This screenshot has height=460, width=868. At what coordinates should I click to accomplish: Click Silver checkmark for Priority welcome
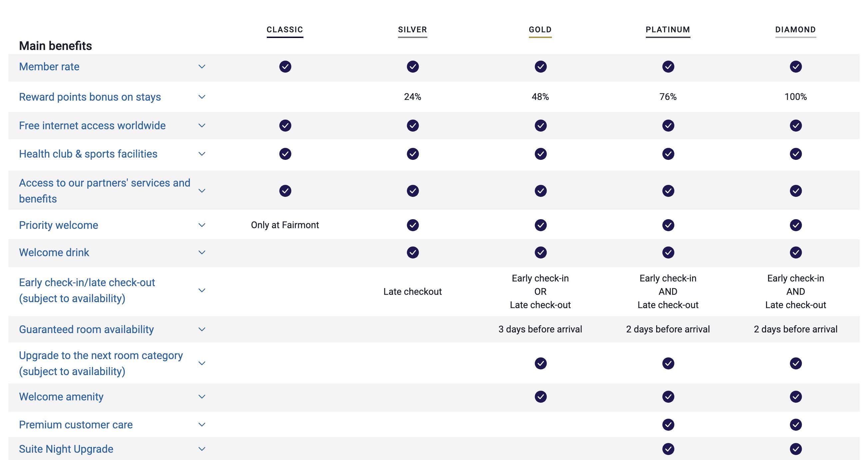[x=412, y=225]
